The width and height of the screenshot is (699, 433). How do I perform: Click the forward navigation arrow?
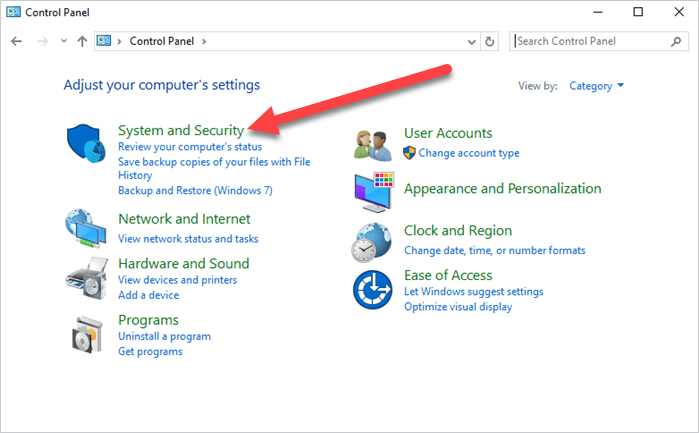(x=42, y=41)
